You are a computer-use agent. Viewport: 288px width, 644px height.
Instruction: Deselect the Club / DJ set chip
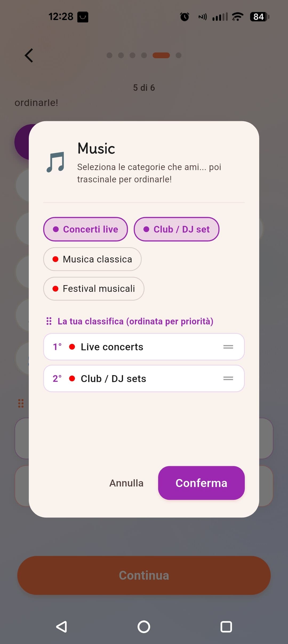177,229
